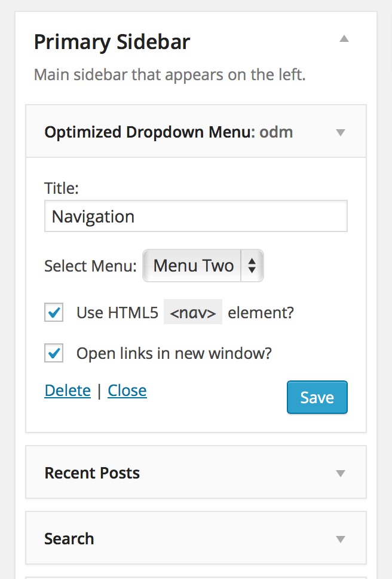Click the 'Title:' field label

[62, 188]
